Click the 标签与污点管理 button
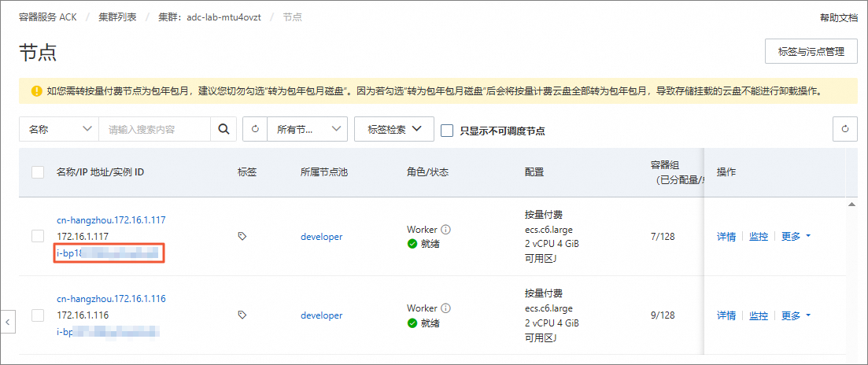This screenshot has width=868, height=365. [x=811, y=51]
